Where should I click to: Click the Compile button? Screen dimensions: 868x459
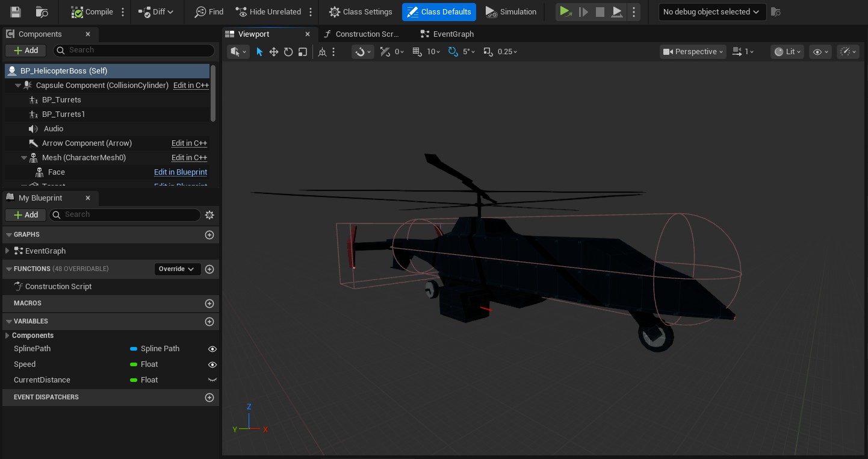click(92, 12)
